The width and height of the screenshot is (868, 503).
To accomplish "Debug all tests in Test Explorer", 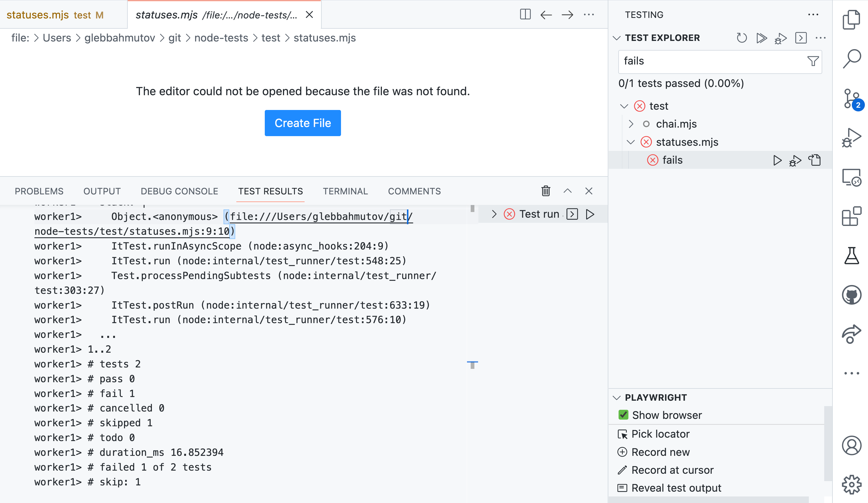I will coord(781,38).
